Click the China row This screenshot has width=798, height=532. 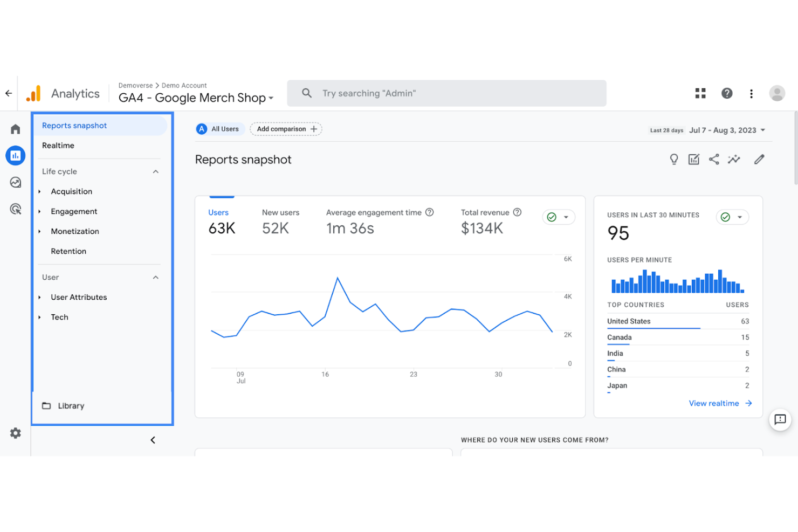678,369
